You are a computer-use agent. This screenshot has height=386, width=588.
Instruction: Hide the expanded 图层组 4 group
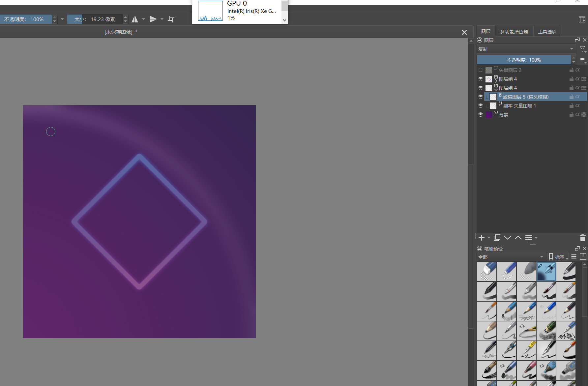[x=481, y=88]
